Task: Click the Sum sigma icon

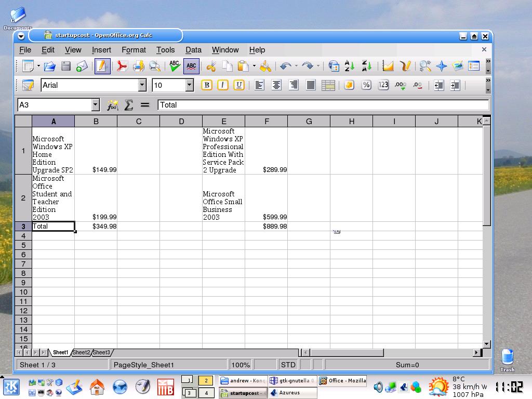Action: (x=128, y=105)
